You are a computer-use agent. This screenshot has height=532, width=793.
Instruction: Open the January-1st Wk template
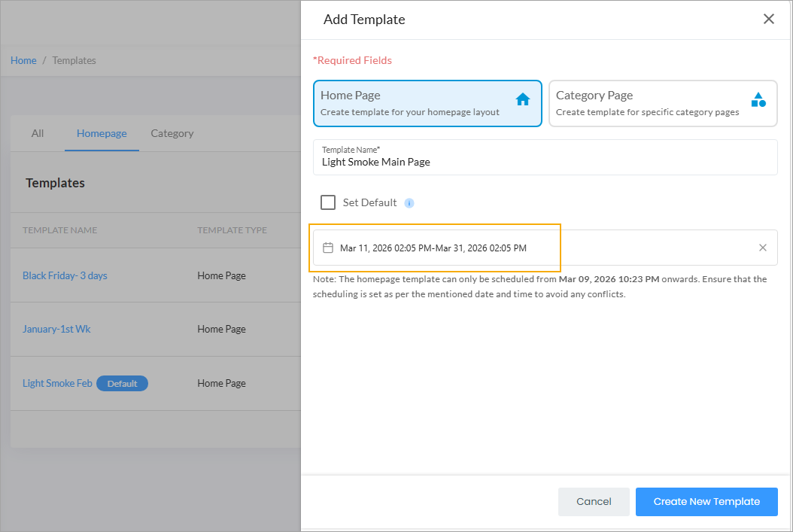tap(56, 329)
